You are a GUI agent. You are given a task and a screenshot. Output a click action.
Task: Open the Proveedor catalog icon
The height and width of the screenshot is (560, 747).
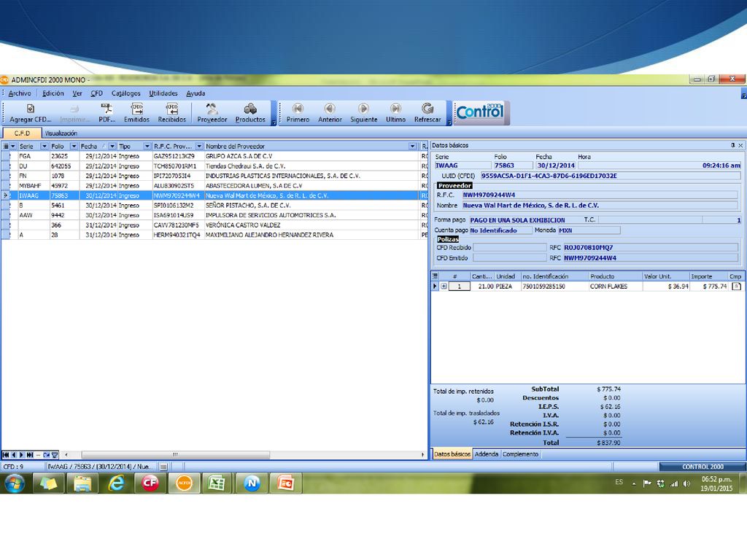pyautogui.click(x=212, y=113)
